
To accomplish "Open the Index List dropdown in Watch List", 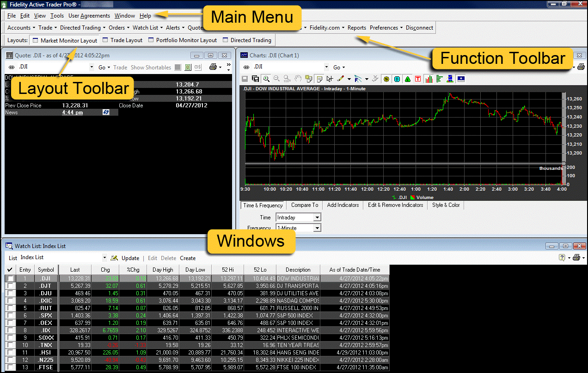I will coord(104,258).
